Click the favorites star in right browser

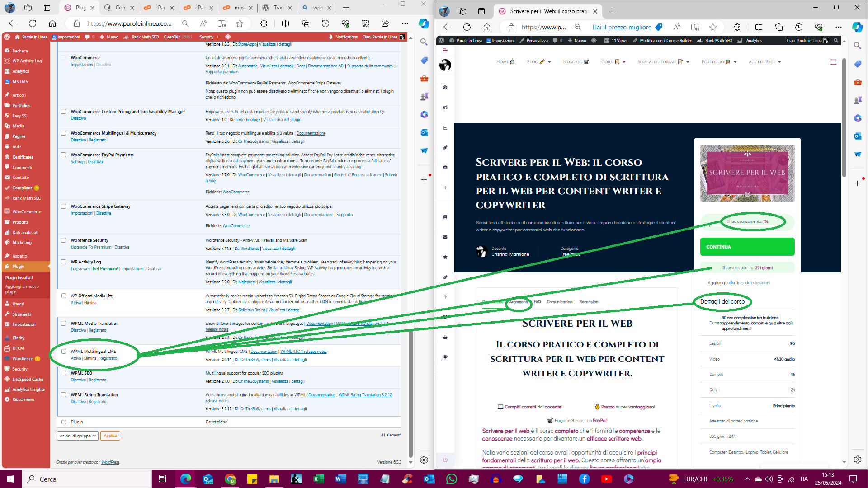[x=713, y=27]
